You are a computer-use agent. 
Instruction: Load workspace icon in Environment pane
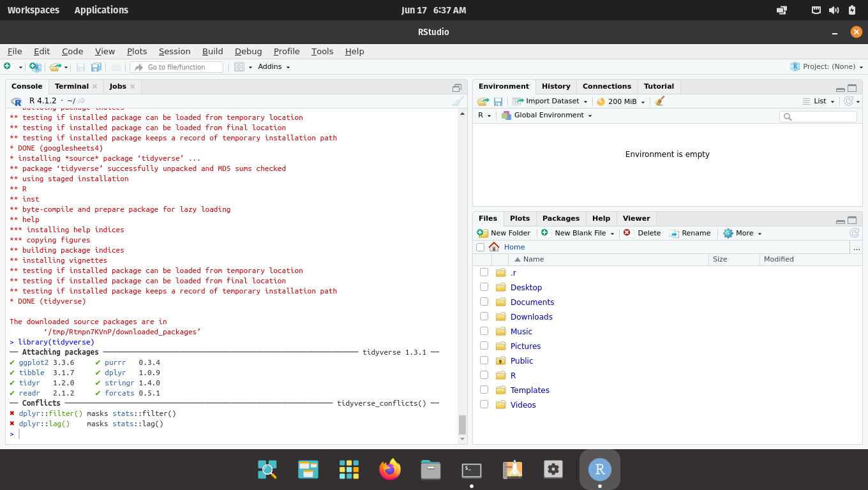pos(483,101)
